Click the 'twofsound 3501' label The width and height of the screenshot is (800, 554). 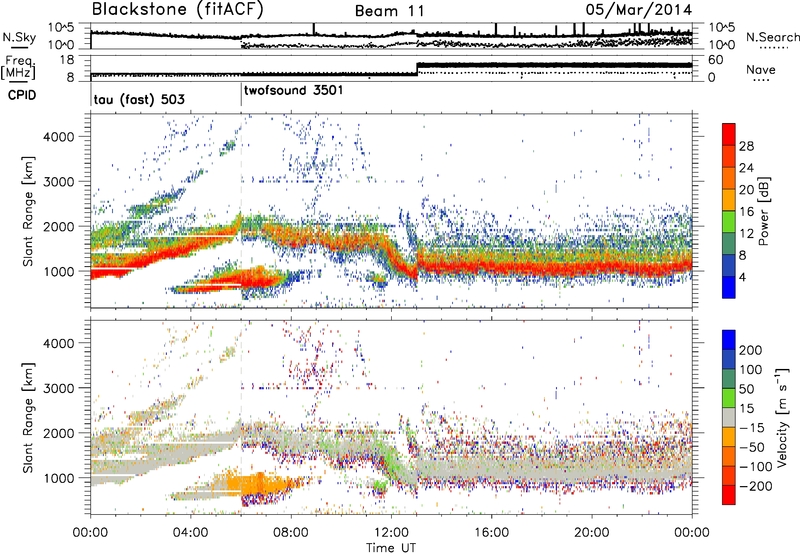(294, 91)
